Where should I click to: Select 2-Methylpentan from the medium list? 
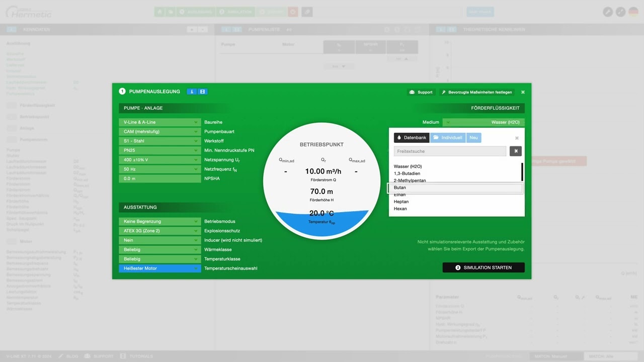(410, 180)
